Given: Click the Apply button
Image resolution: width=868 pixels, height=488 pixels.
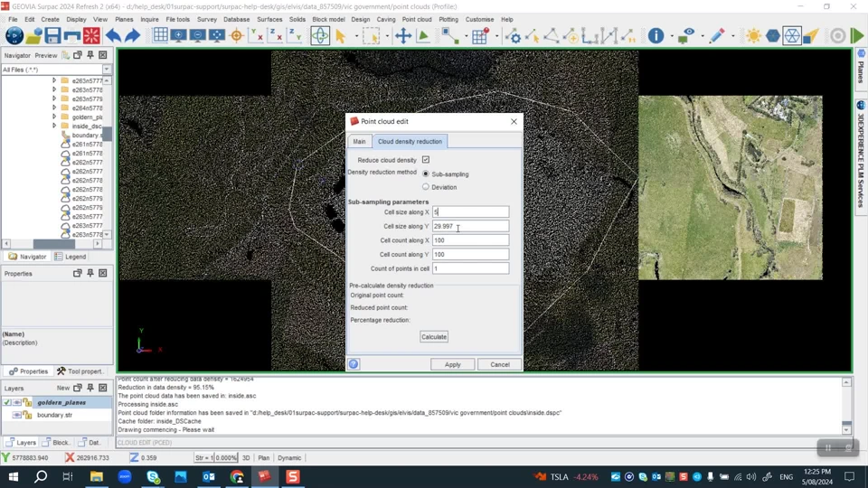Looking at the screenshot, I should coord(452,364).
